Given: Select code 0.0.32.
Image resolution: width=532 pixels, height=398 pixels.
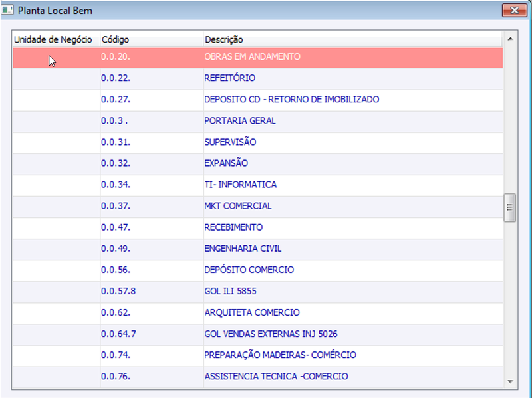Looking at the screenshot, I should click(x=115, y=163).
